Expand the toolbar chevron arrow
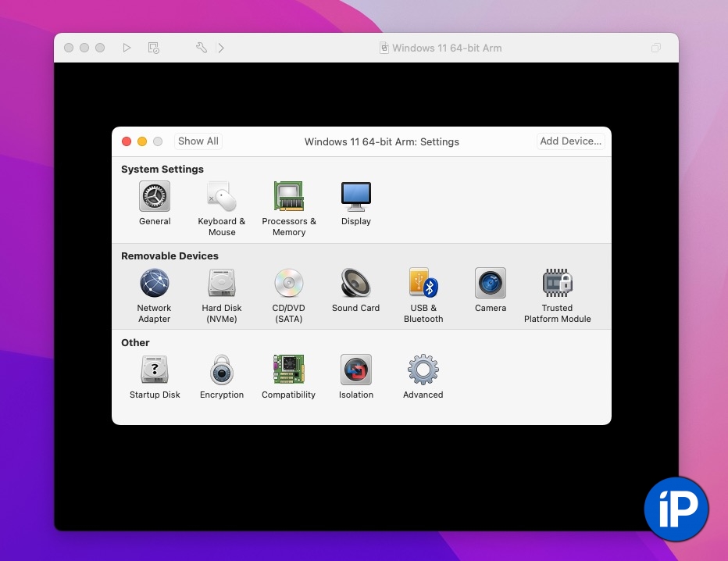 pyautogui.click(x=221, y=48)
